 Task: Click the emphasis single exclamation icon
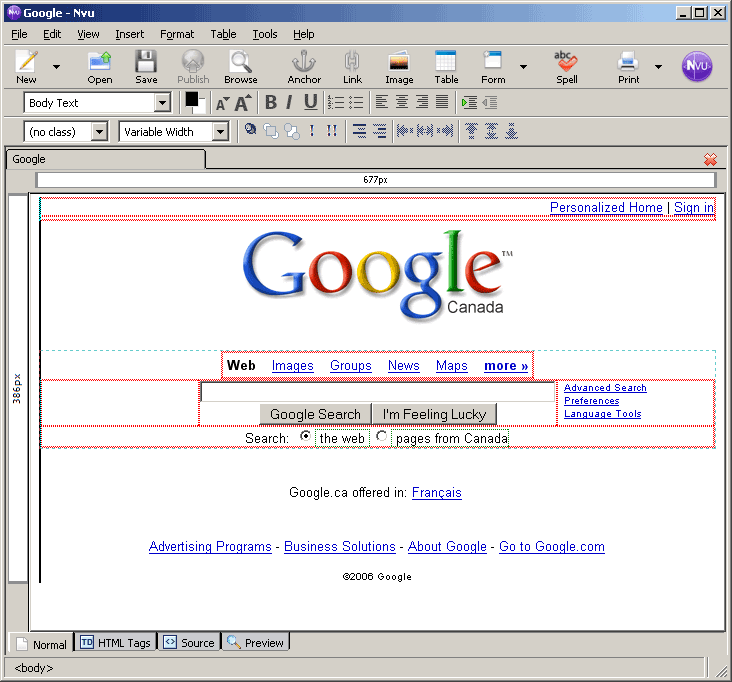(312, 131)
